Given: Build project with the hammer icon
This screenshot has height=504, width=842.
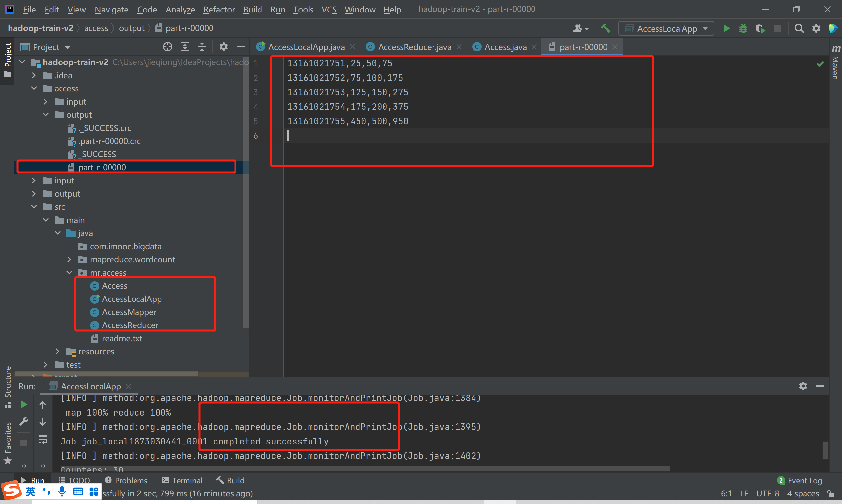Looking at the screenshot, I should (605, 29).
